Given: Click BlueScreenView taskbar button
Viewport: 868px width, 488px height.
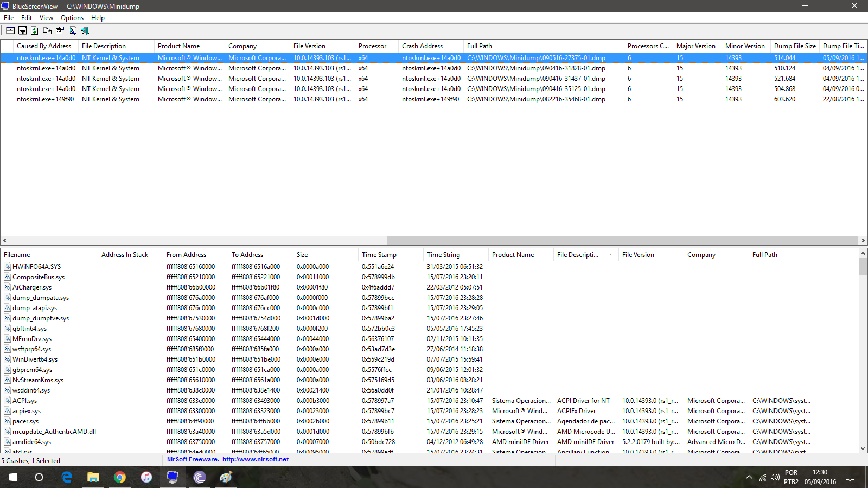Looking at the screenshot, I should pyautogui.click(x=173, y=477).
